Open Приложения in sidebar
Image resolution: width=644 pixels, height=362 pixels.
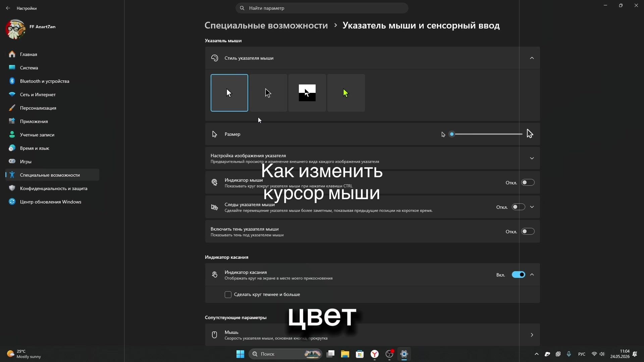[x=52, y=121]
